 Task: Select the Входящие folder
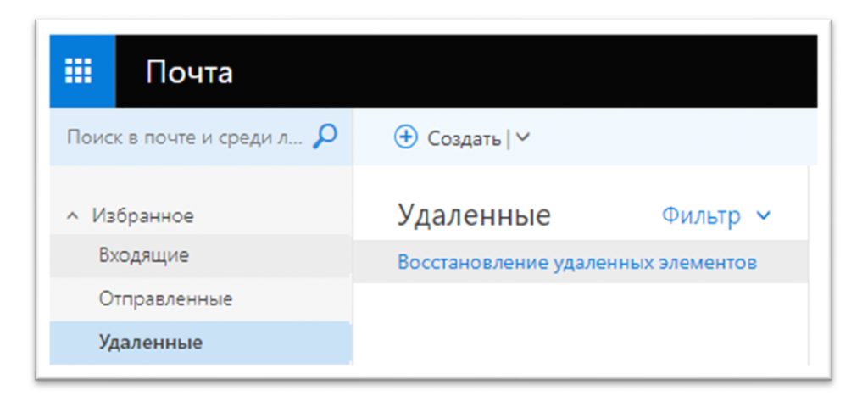143,255
